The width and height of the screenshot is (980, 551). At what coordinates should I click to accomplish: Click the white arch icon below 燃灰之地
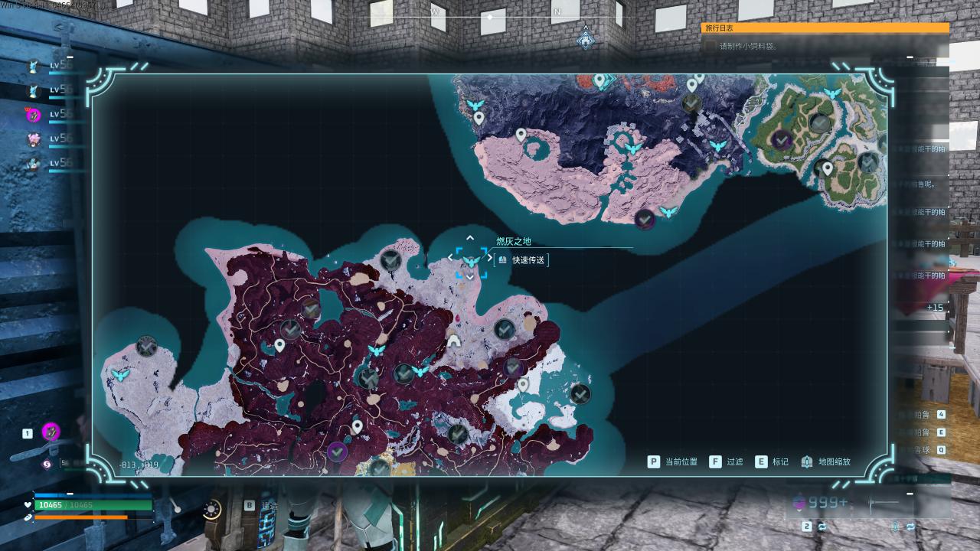click(455, 341)
